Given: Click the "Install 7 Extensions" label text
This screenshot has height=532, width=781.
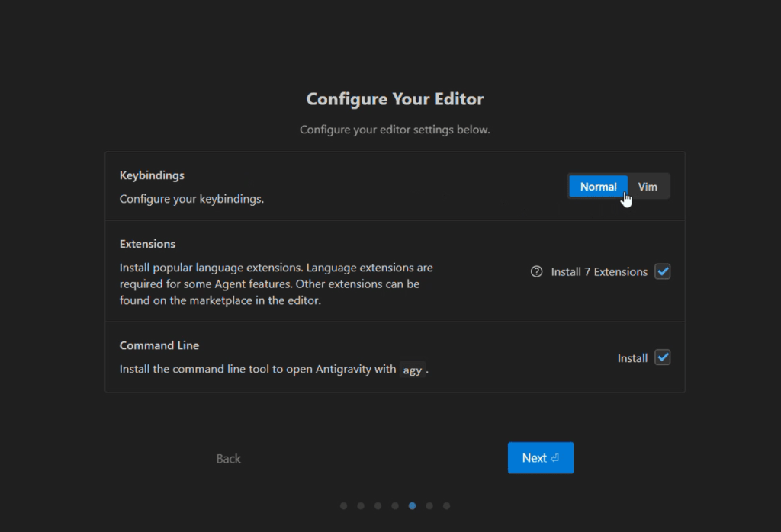Looking at the screenshot, I should 599,272.
